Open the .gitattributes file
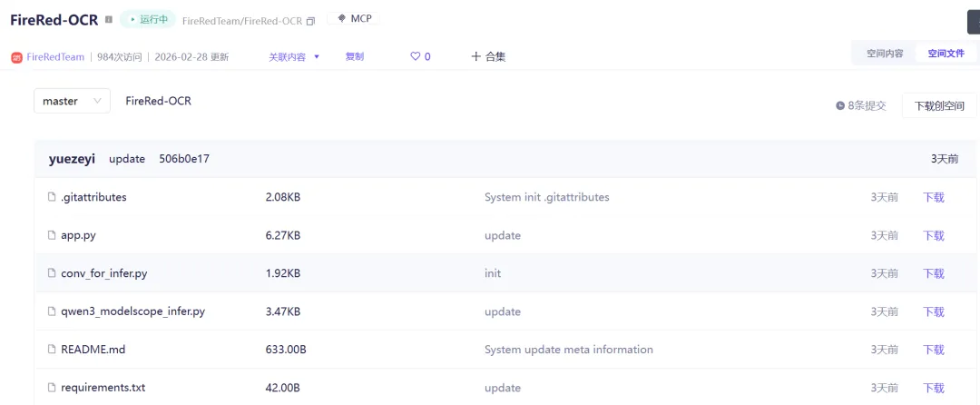This screenshot has height=405, width=980. 93,197
